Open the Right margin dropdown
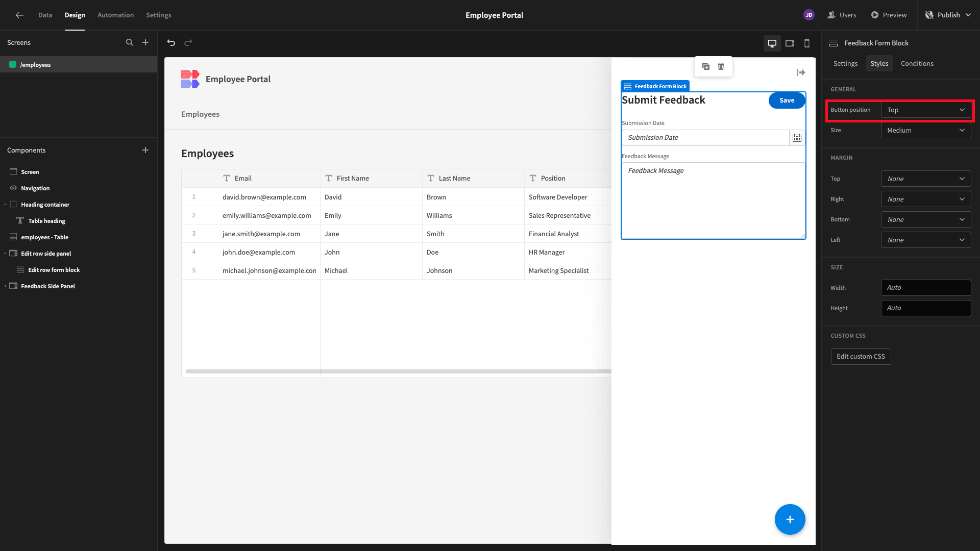 tap(926, 199)
